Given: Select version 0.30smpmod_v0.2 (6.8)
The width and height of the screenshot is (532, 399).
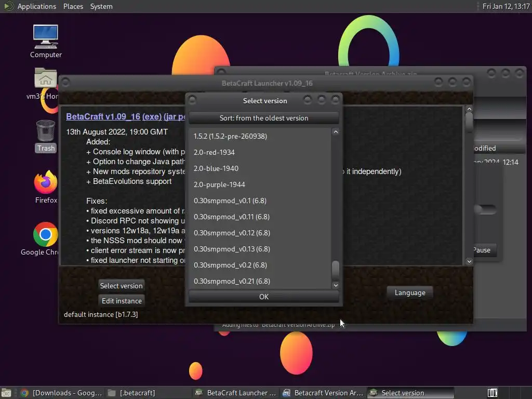Looking at the screenshot, I should pyautogui.click(x=260, y=265).
